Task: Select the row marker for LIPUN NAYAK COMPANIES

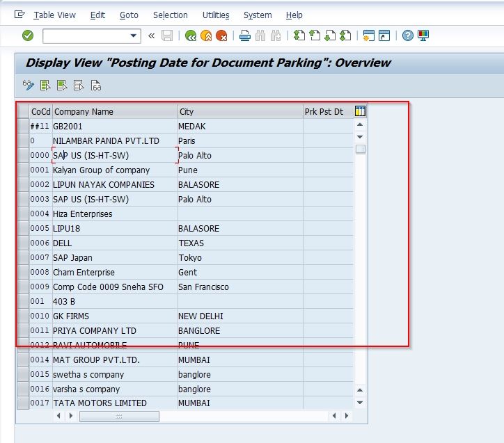Action: (x=23, y=184)
